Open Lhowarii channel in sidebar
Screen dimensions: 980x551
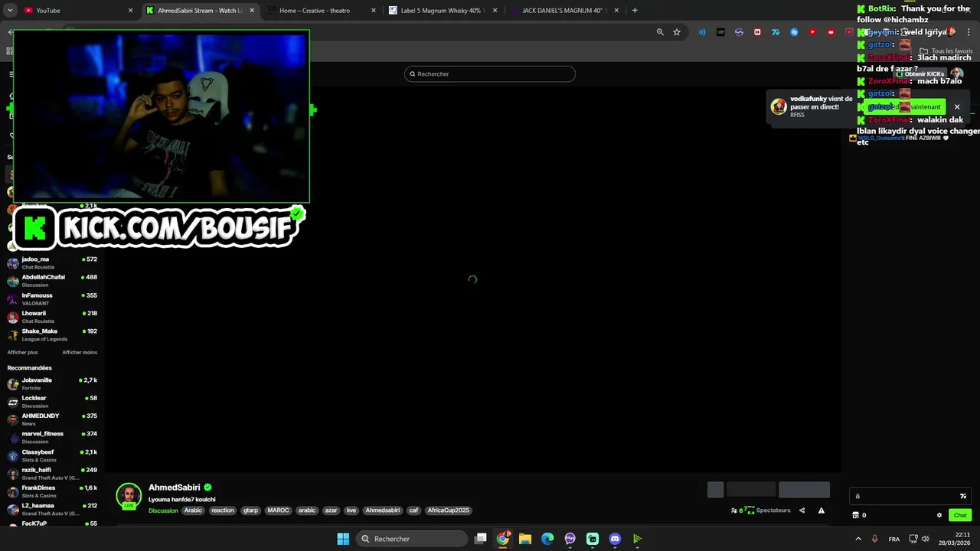click(52, 317)
